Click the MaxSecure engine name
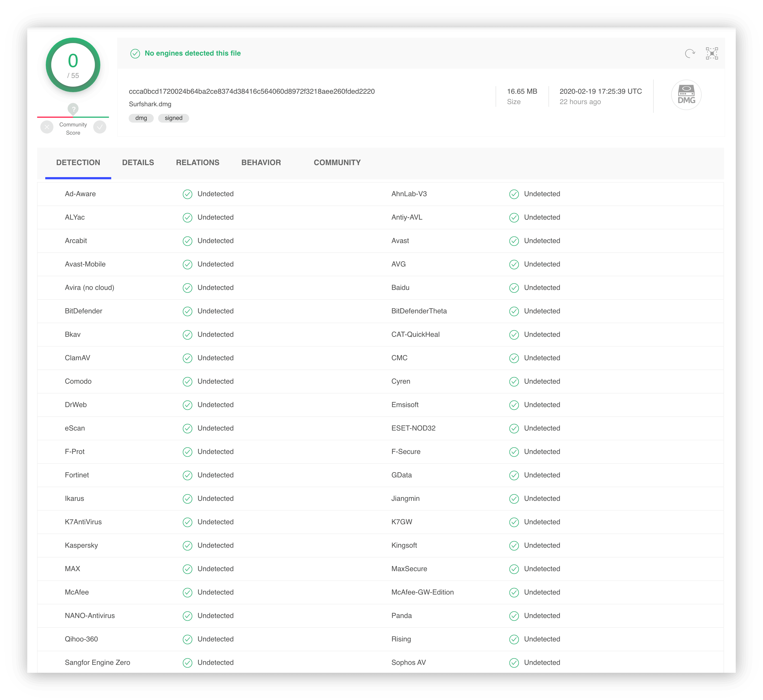763x700 pixels. click(409, 569)
